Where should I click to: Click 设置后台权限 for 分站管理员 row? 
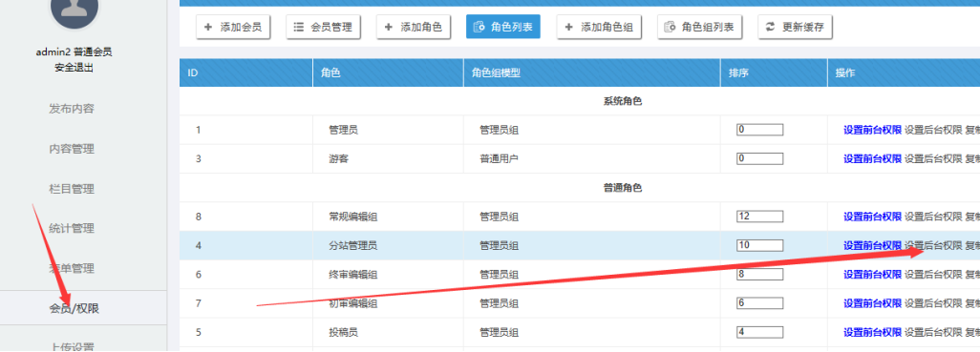click(x=933, y=246)
